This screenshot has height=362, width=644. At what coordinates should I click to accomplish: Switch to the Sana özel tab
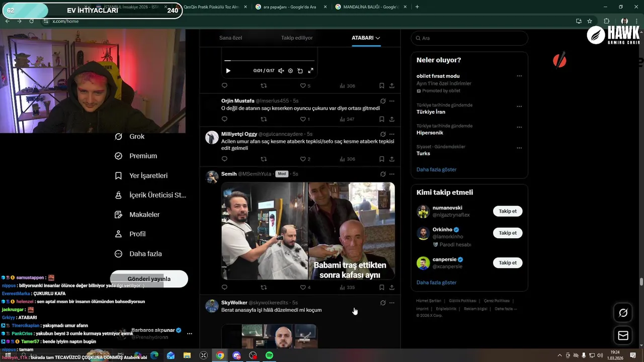[230, 38]
